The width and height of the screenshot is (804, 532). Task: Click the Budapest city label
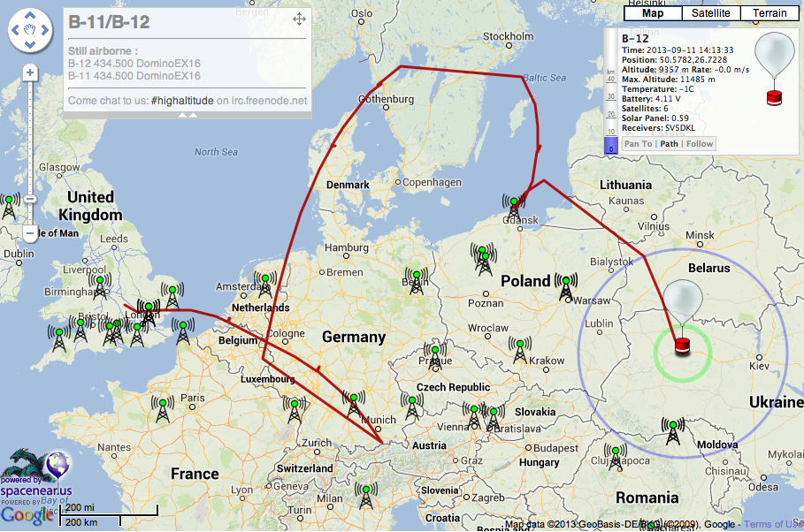tap(555, 448)
